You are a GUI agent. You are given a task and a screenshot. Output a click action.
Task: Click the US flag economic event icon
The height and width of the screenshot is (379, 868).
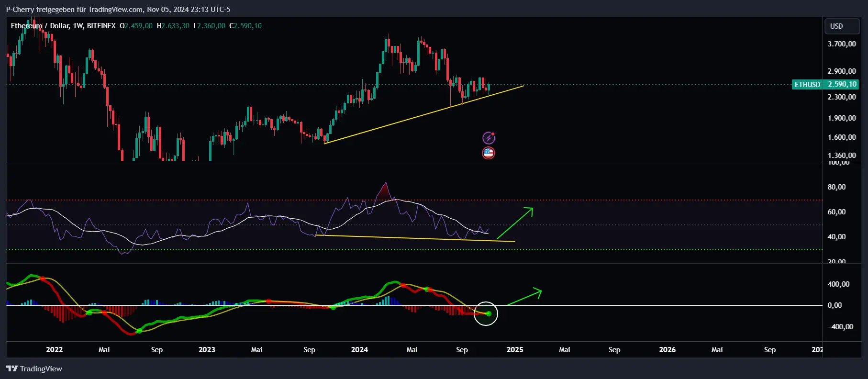coord(489,153)
